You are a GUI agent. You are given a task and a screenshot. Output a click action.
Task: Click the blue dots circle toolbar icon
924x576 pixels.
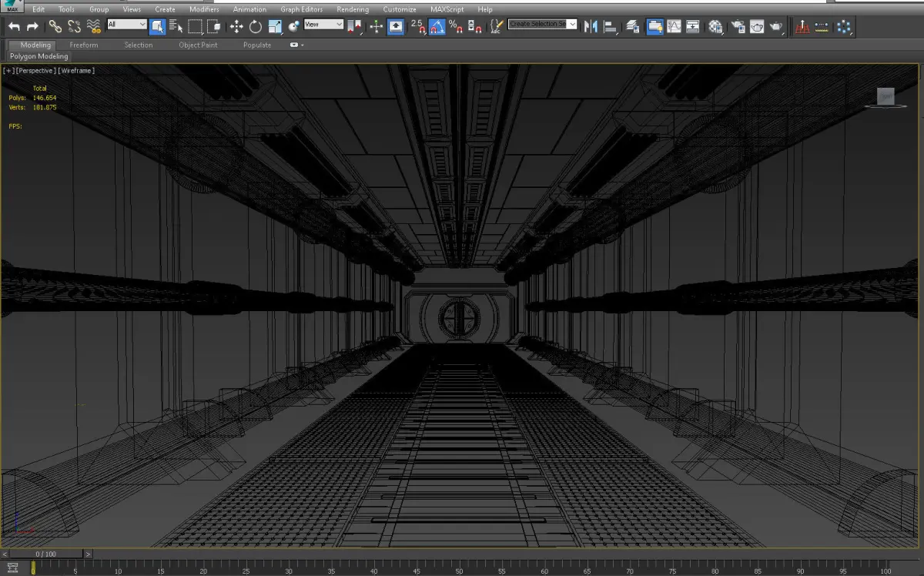tap(844, 26)
